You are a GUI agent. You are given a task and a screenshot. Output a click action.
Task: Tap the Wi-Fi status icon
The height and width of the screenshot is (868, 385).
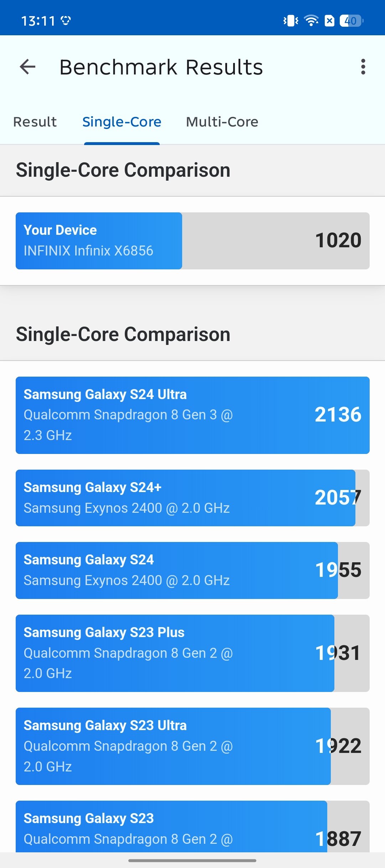311,21
